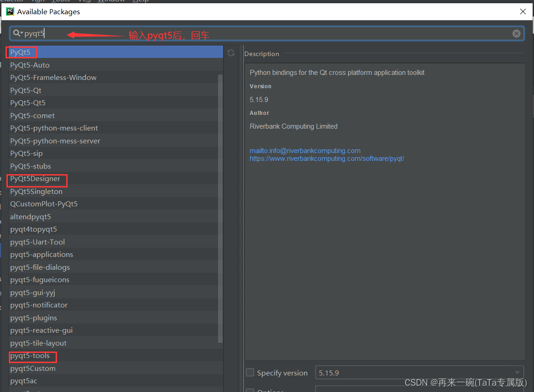This screenshot has height=392, width=534.
Task: Select the PyQt5 package row
Action: tap(116, 52)
